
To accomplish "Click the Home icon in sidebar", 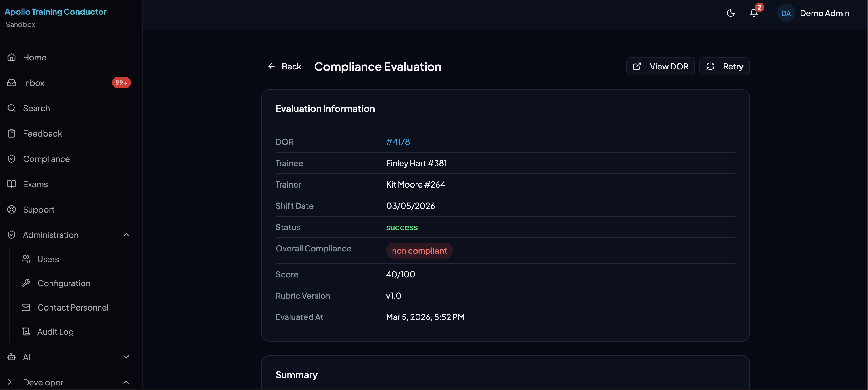I will coord(12,57).
